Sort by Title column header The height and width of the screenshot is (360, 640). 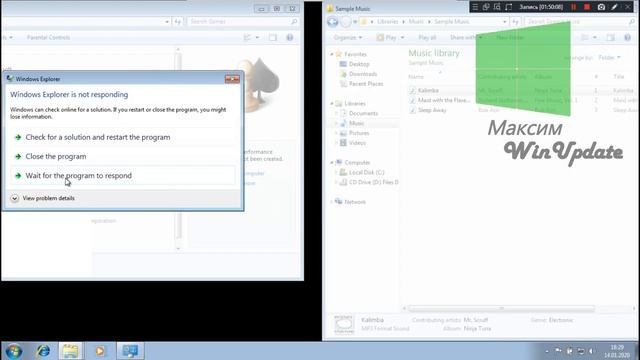[619, 77]
